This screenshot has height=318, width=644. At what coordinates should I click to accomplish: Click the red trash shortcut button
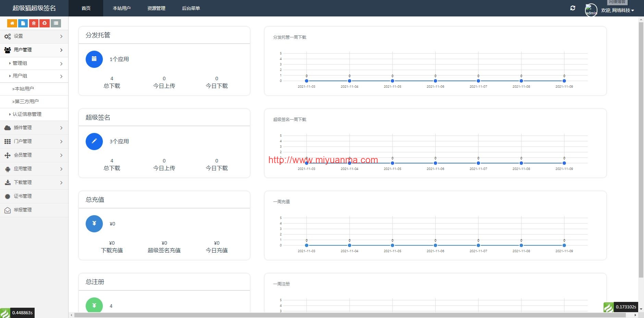click(x=34, y=23)
